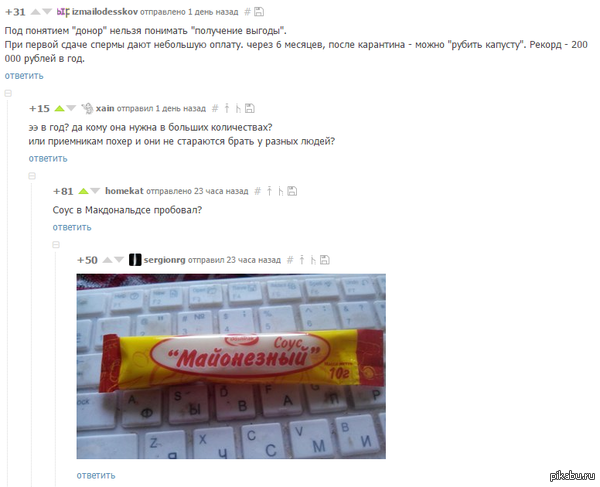Toggle downvote arrow on sergionrg comment
The image size is (600, 487).
[x=119, y=260]
